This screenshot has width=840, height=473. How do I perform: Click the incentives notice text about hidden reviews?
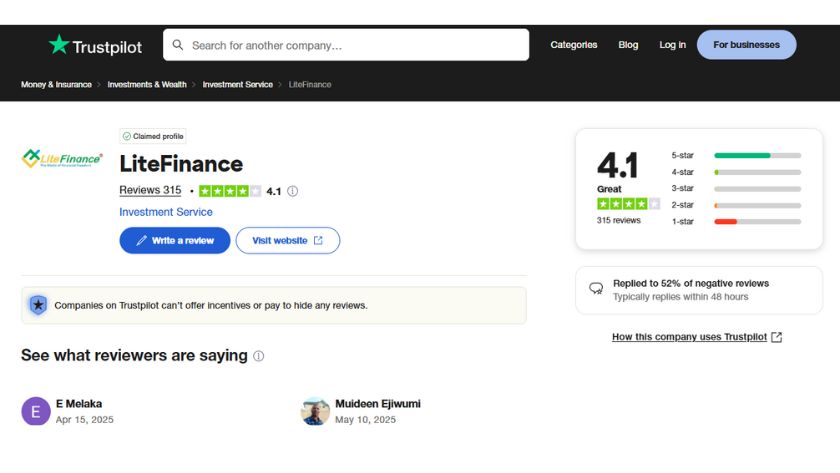211,305
